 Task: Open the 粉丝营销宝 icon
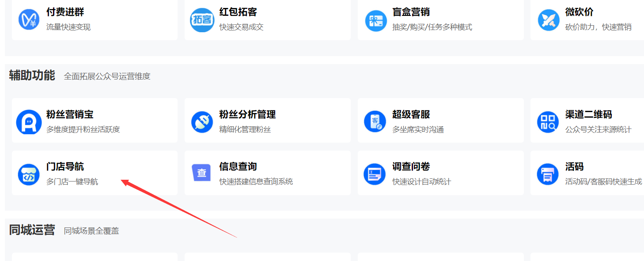(29, 122)
